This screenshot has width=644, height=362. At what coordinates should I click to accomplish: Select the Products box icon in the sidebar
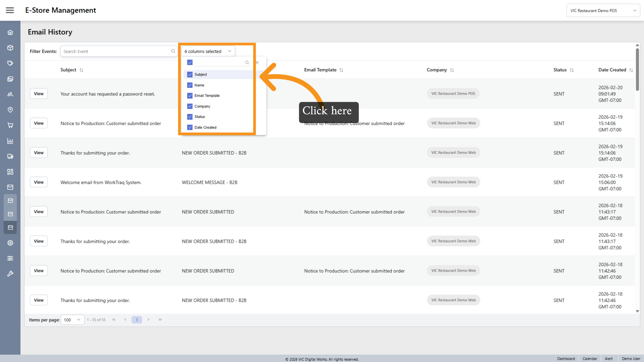10,48
